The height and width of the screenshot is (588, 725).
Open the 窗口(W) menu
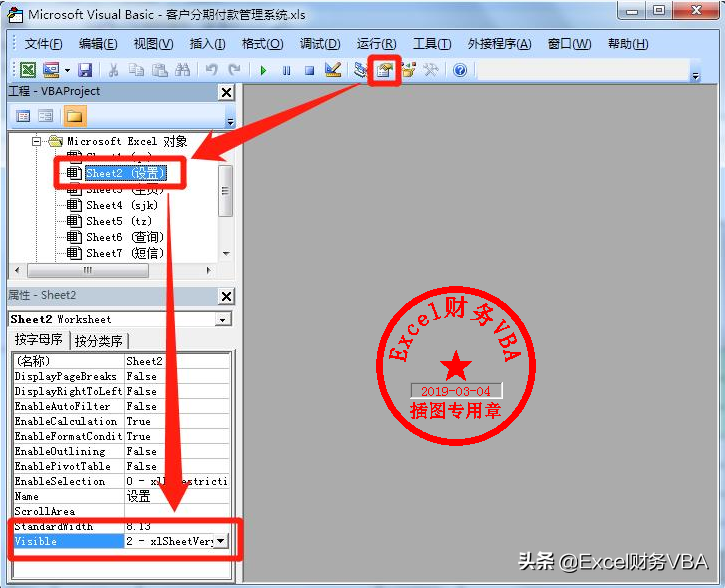[569, 44]
